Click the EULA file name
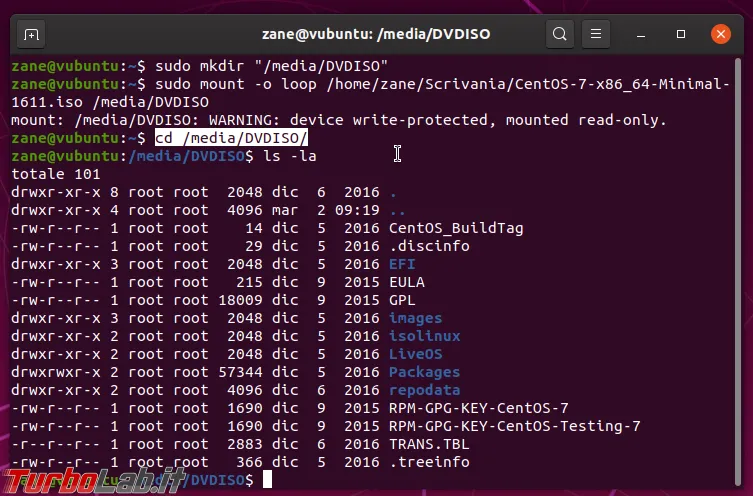Screen dimensions: 753x496 tap(407, 282)
